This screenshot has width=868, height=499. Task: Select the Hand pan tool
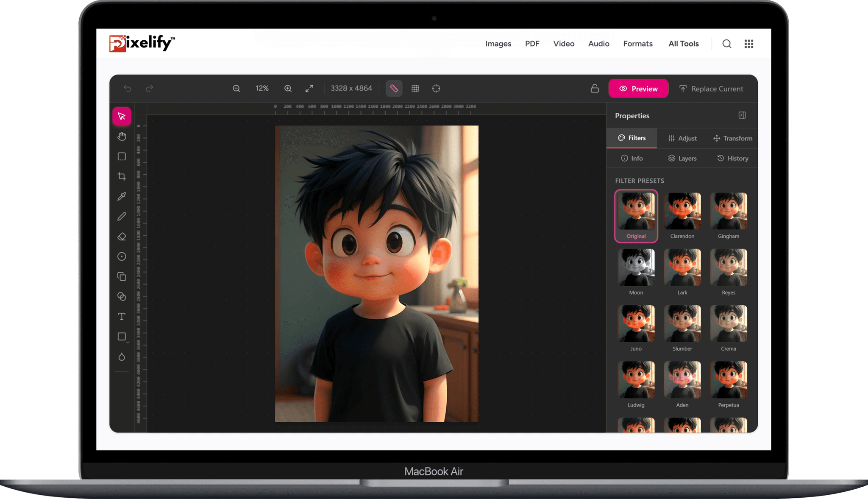[122, 137]
